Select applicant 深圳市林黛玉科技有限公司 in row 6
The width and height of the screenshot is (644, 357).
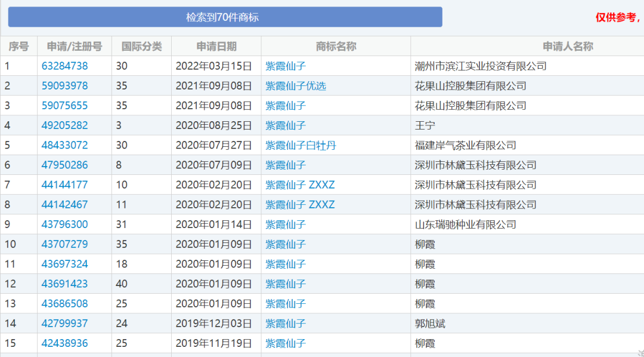click(x=476, y=165)
